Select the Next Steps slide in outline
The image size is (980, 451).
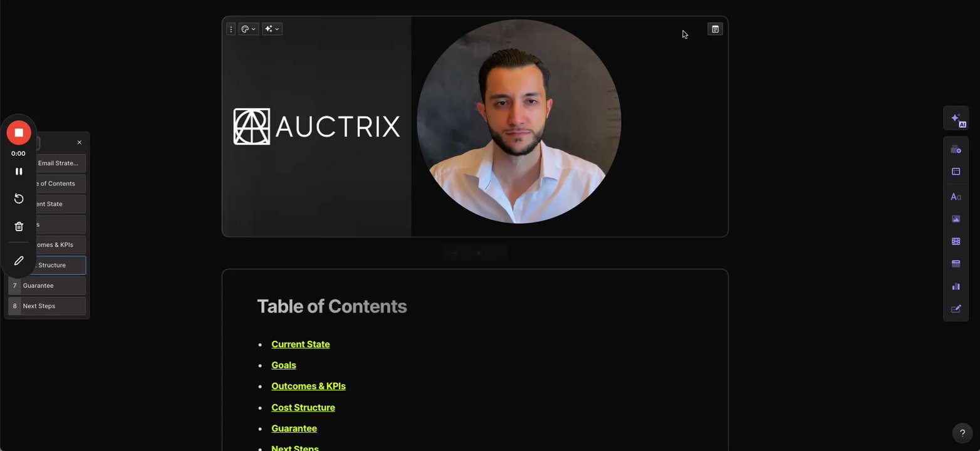point(47,306)
